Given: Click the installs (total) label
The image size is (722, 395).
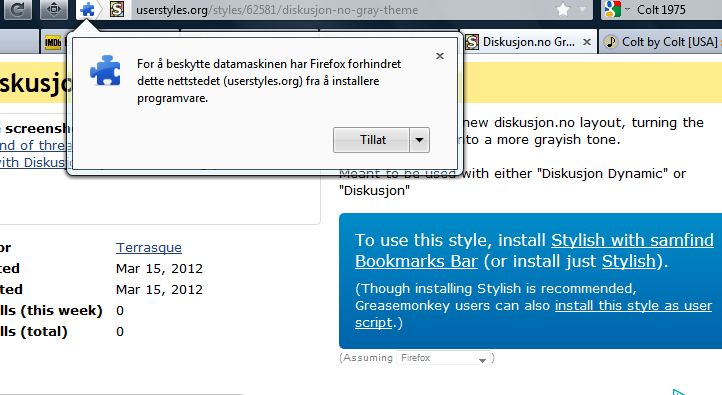Looking at the screenshot, I should [34, 331].
